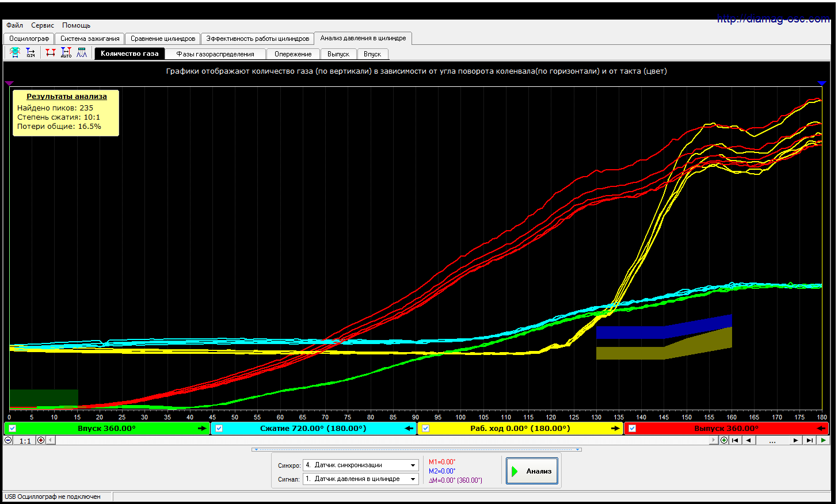Screen dimensions: 838x504
Task: Click zoom-in plus icon near 1:1
Action: [x=41, y=440]
